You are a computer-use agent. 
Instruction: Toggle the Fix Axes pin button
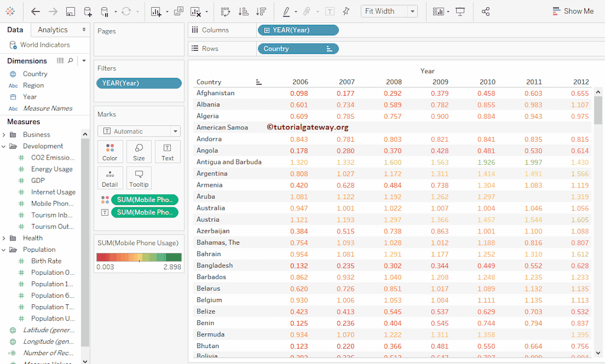click(x=346, y=11)
